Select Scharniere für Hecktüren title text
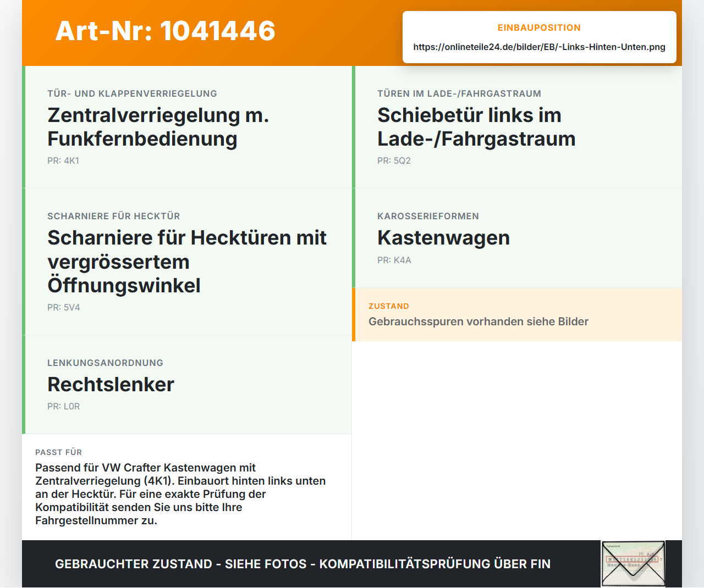704x588 pixels. 187,262
